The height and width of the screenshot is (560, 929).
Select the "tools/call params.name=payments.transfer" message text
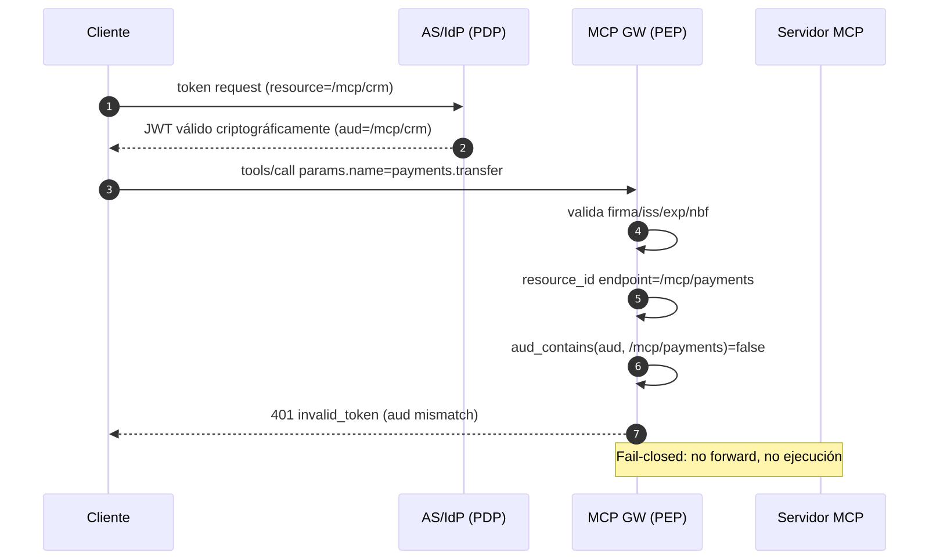click(x=372, y=171)
